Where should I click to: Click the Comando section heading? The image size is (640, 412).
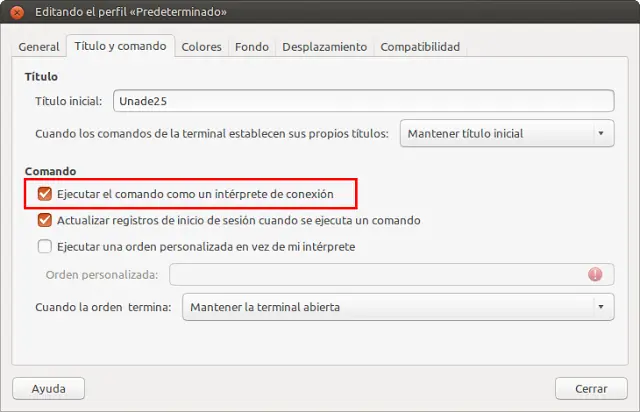click(51, 171)
